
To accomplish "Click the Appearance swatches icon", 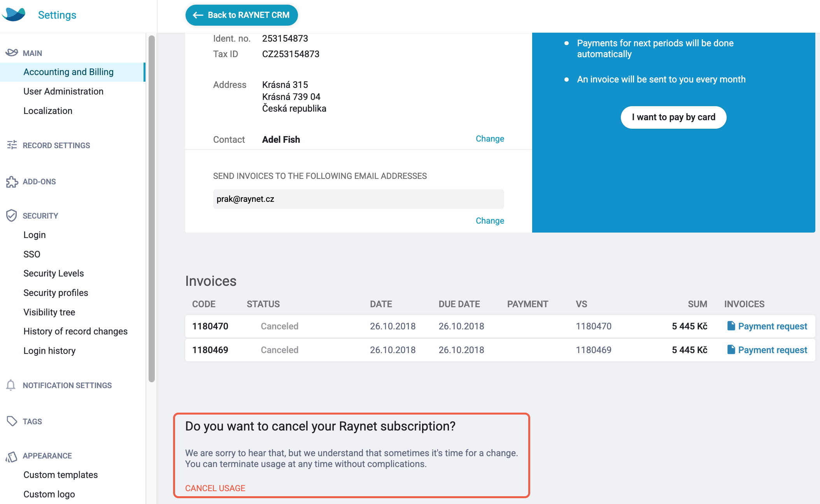I will (x=12, y=456).
